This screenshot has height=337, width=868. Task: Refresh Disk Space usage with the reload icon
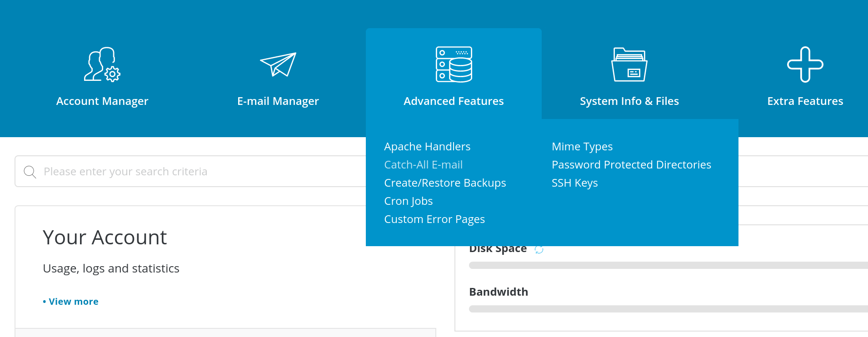pyautogui.click(x=539, y=249)
